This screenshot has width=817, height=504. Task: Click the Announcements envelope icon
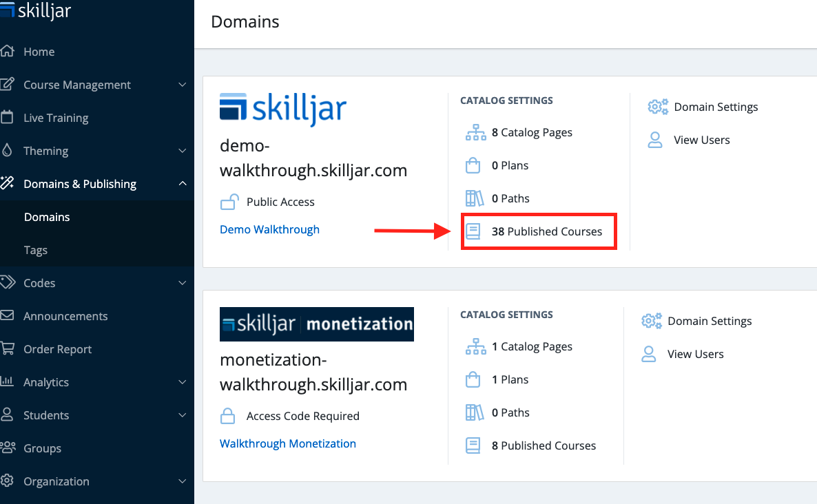pyautogui.click(x=7, y=315)
